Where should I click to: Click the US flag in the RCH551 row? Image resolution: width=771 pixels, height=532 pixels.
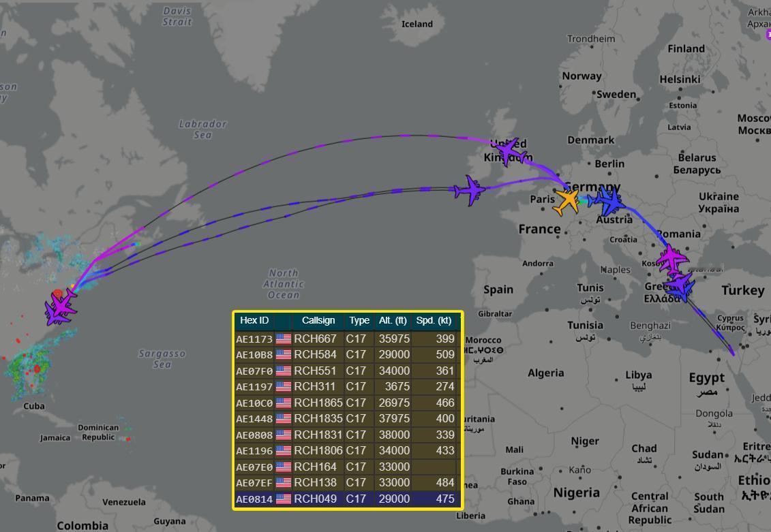[x=283, y=371]
